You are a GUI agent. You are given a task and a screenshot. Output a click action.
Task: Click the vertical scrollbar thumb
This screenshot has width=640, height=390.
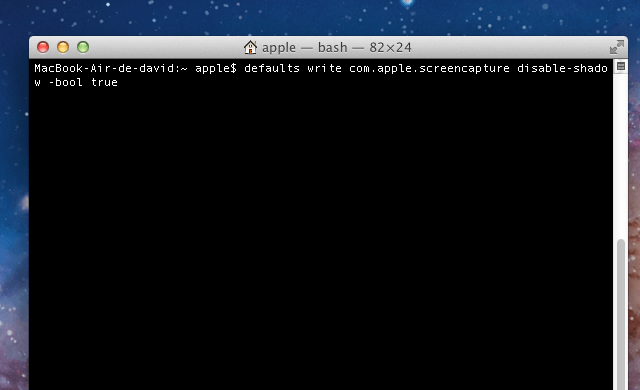coord(621,314)
